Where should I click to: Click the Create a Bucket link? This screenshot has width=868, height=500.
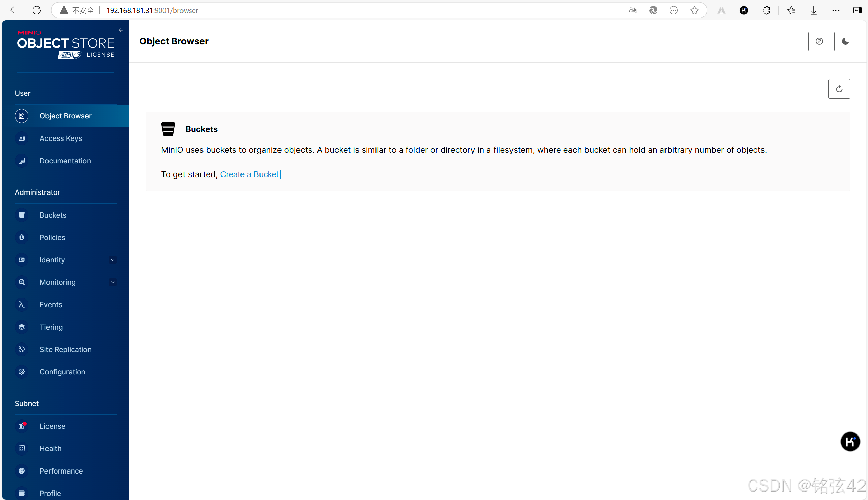click(x=250, y=174)
